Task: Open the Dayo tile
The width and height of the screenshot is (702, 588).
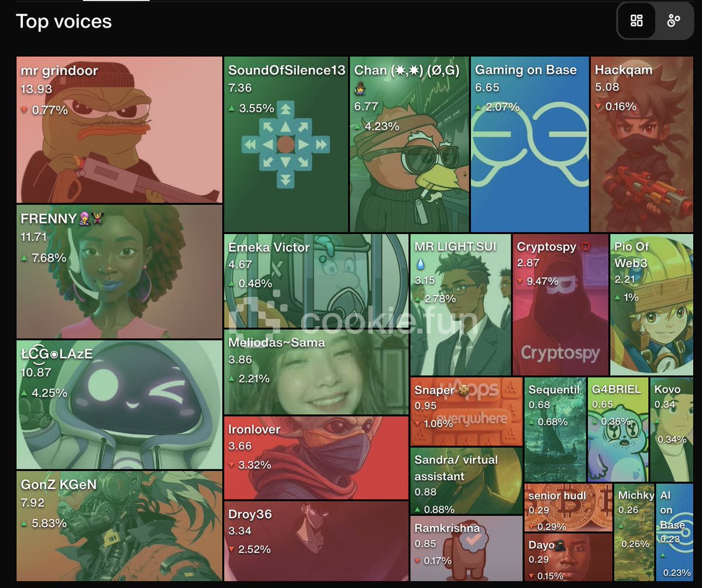Action: (x=568, y=557)
